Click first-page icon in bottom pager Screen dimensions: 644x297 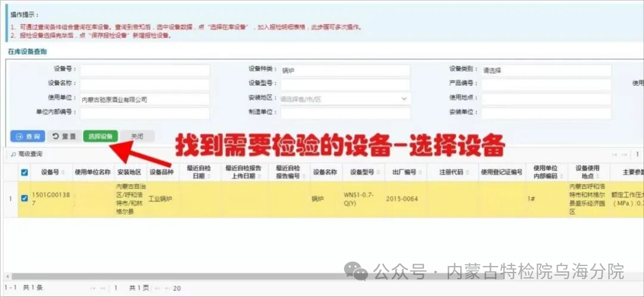point(93,289)
